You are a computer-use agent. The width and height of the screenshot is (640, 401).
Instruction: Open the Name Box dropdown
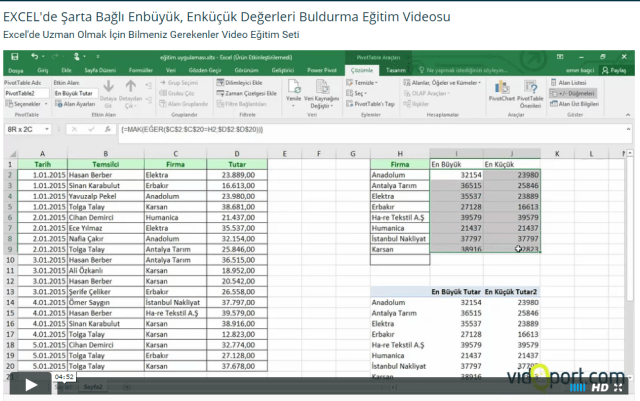pyautogui.click(x=47, y=129)
